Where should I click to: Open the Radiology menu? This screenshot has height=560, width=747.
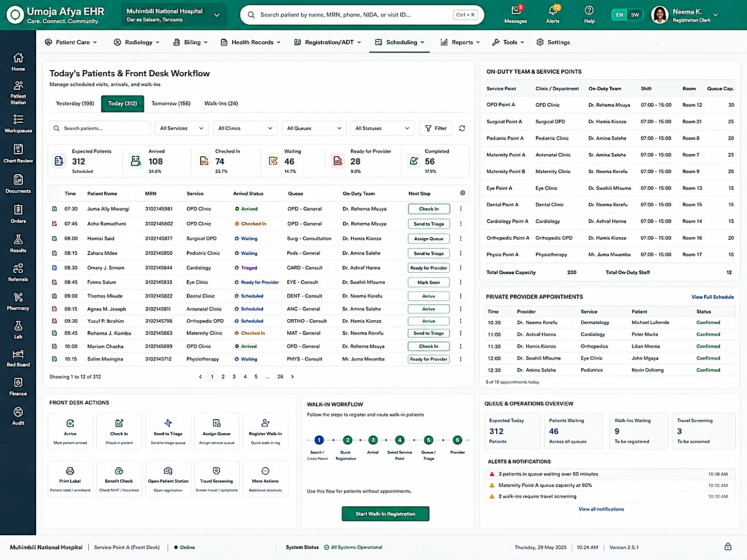[x=136, y=42]
